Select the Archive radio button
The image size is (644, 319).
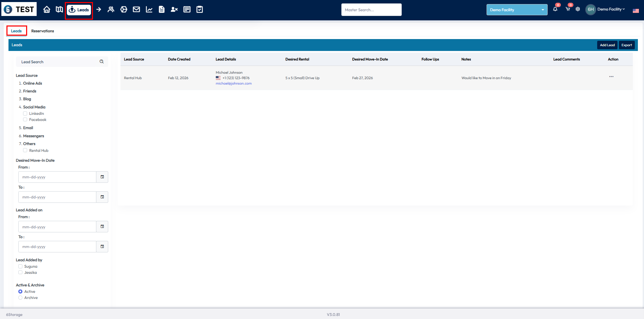20,298
